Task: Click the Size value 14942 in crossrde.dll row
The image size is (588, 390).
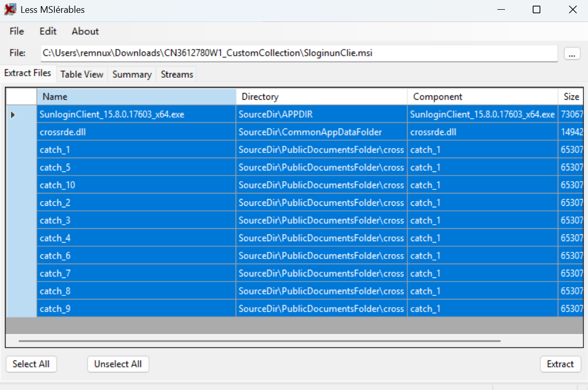Action: 571,132
